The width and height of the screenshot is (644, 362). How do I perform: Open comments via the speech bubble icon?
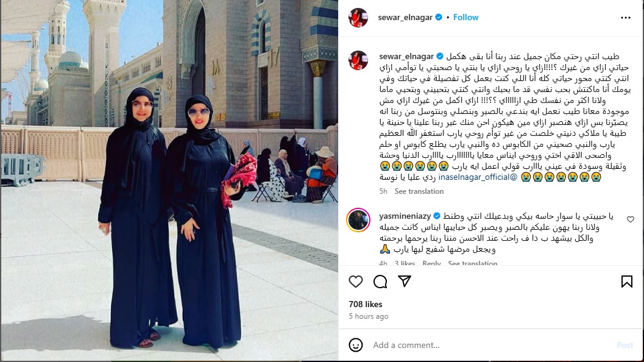[380, 282]
